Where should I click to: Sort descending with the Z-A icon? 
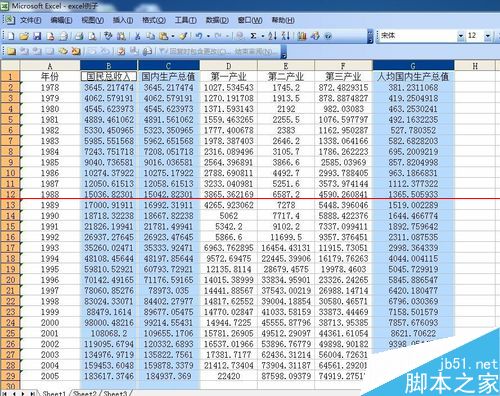pyautogui.click(x=285, y=36)
